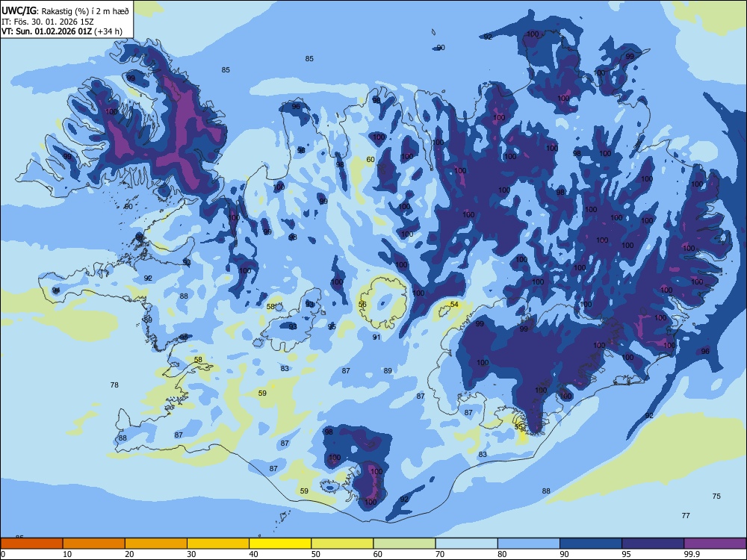Click the humidity value 75 on the map
The image size is (747, 560).
point(716,497)
